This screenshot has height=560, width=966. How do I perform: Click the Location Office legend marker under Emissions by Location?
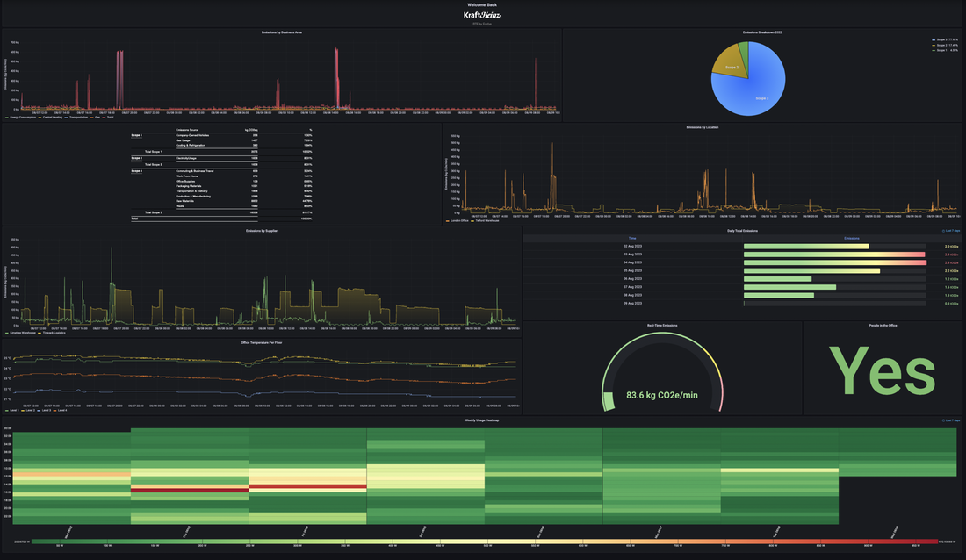[447, 220]
